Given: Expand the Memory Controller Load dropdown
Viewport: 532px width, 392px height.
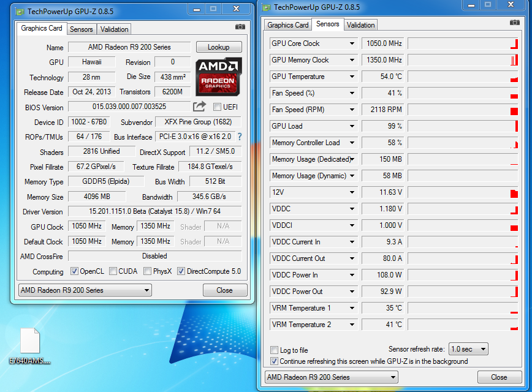Looking at the screenshot, I should click(x=352, y=143).
